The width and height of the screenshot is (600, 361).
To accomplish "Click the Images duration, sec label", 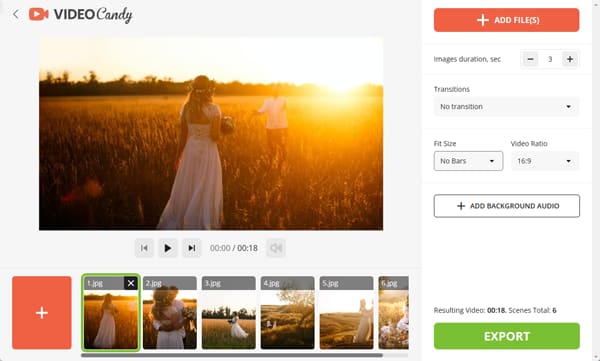I will point(467,59).
